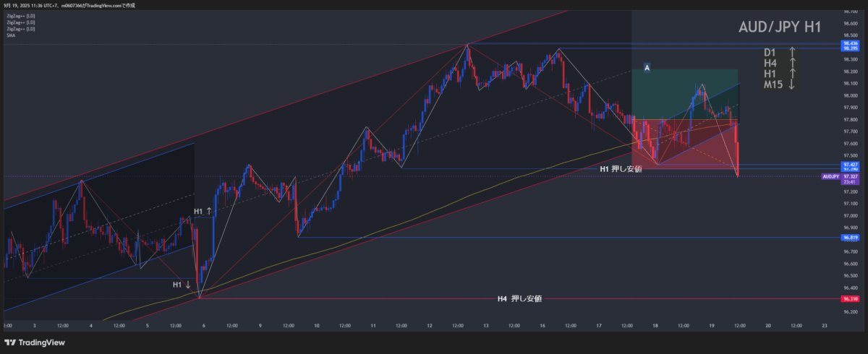Viewport: 868px width, 354px height.
Task: Select the second ZigZag++ [LD] indicator
Action: click(x=20, y=22)
